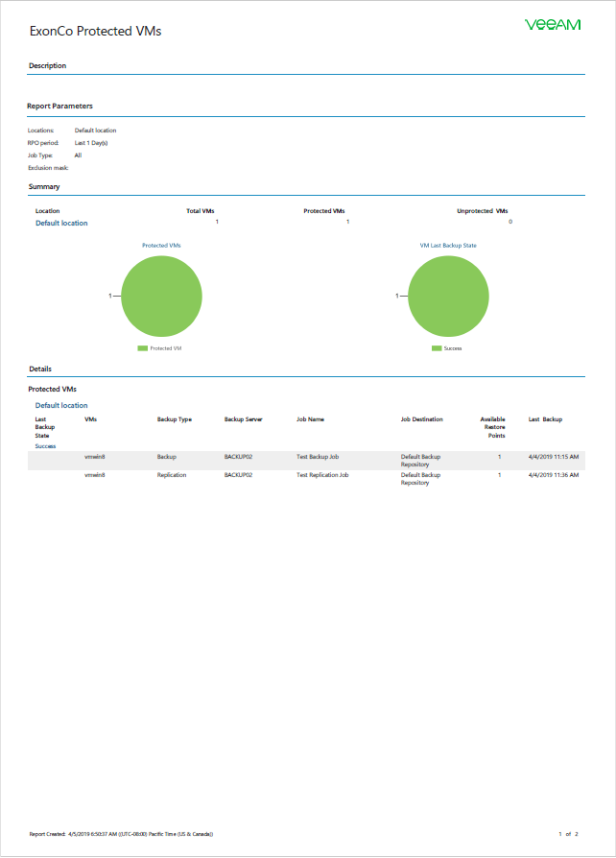This screenshot has height=858, width=616.
Task: Click the Veeam logo
Action: coord(553,25)
